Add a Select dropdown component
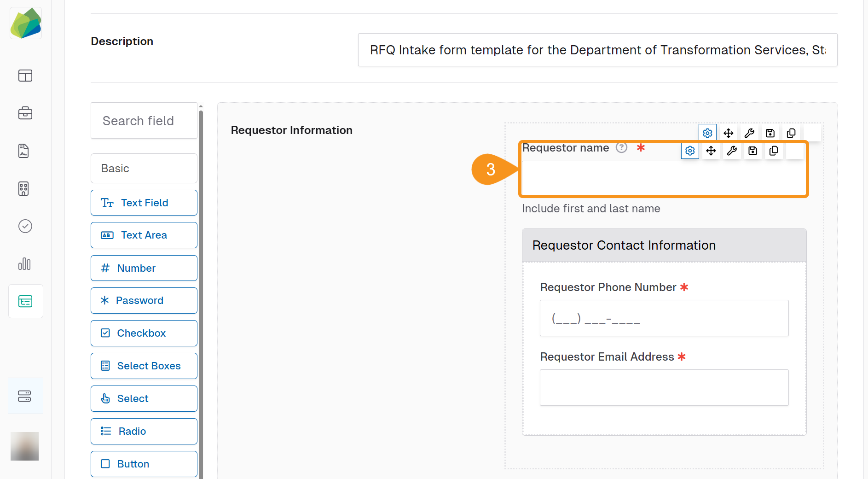The width and height of the screenshot is (868, 479). [x=144, y=398]
